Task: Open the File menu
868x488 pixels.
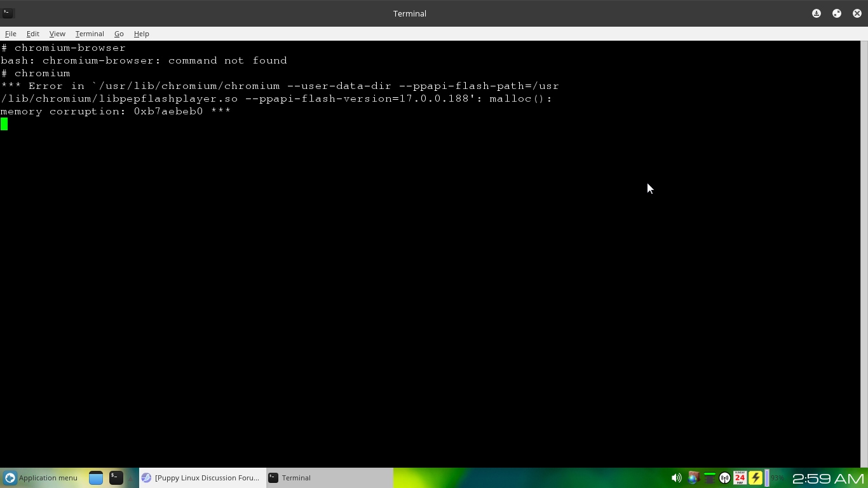Action: pos(11,34)
